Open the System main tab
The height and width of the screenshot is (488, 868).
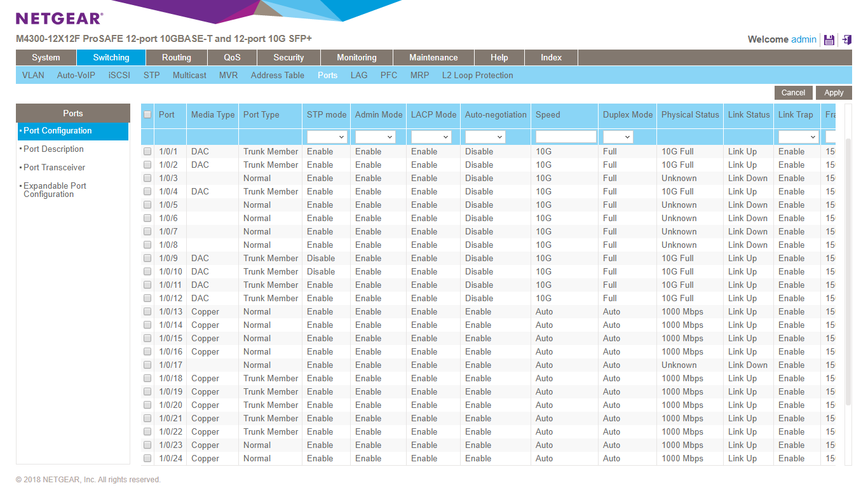pyautogui.click(x=46, y=57)
